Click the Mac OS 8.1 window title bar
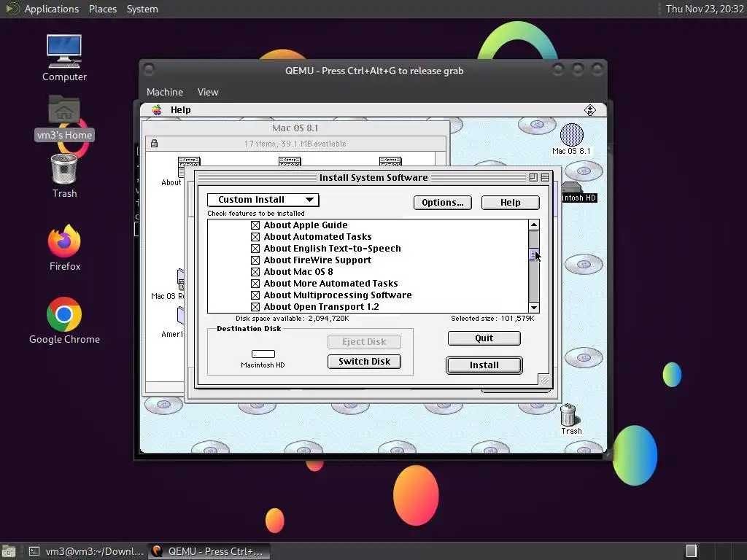Screen dimensions: 747x560 pyautogui.click(x=295, y=128)
